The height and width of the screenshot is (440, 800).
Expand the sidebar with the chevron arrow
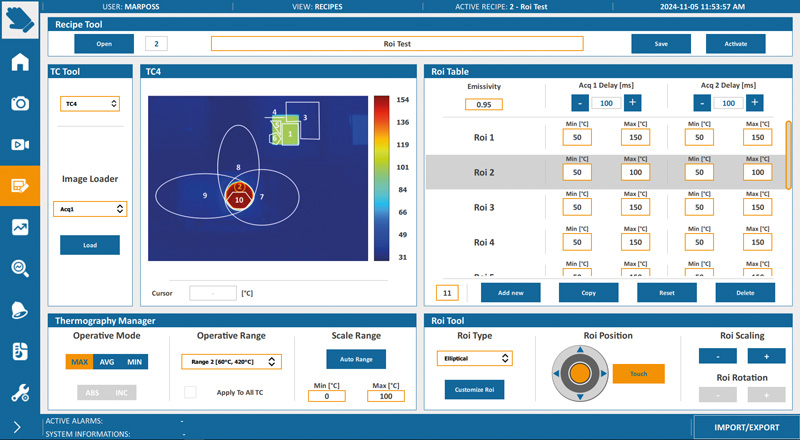17,427
